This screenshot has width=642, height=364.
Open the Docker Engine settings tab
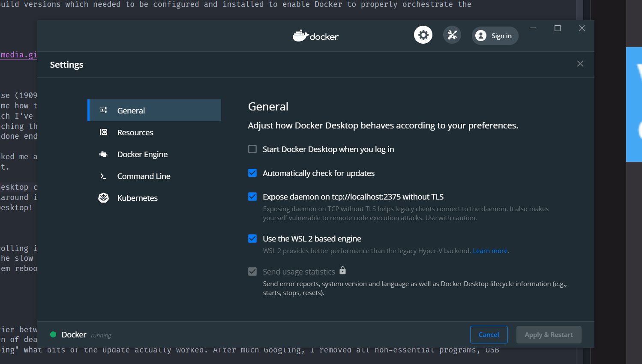(154, 154)
